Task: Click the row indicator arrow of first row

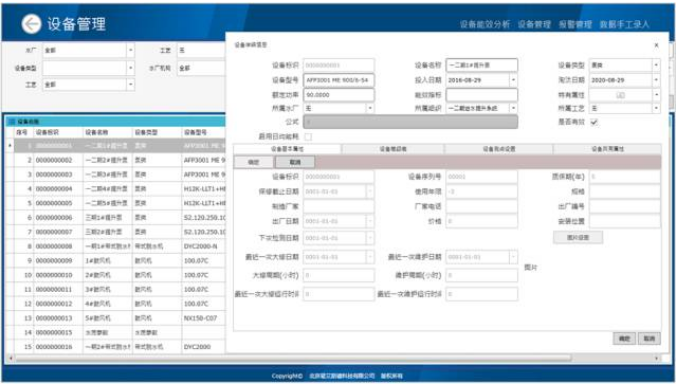Action: [x=10, y=146]
